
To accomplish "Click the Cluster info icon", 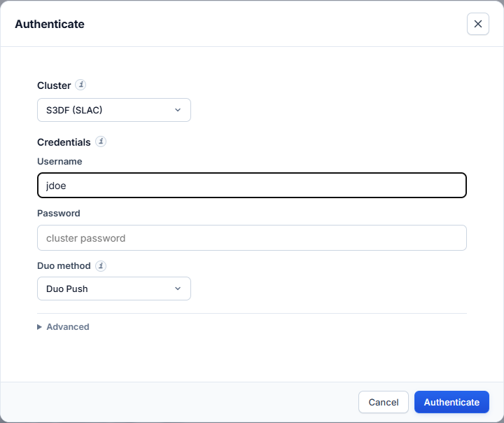I will pos(80,85).
